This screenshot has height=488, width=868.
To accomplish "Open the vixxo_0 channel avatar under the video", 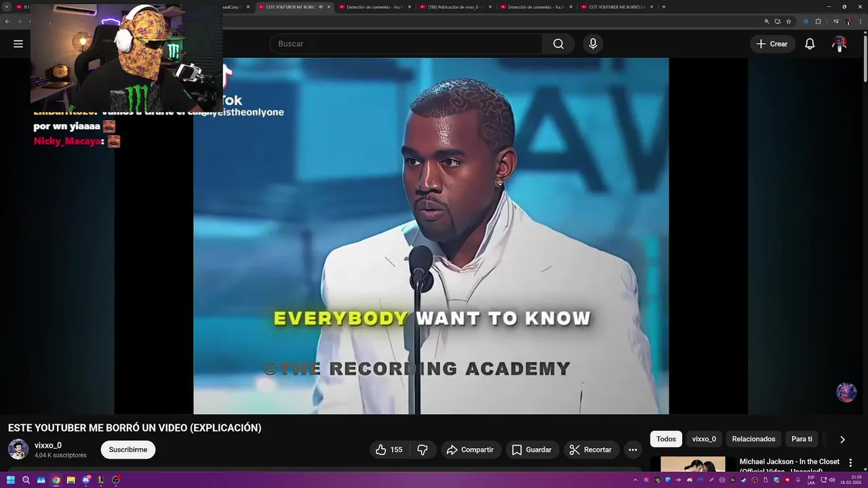I will coord(18,449).
